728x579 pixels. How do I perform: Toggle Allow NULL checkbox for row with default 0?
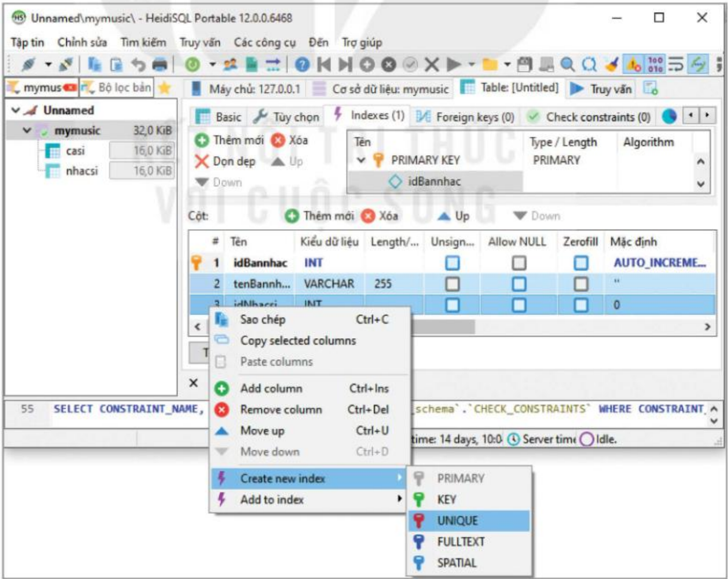click(x=519, y=305)
